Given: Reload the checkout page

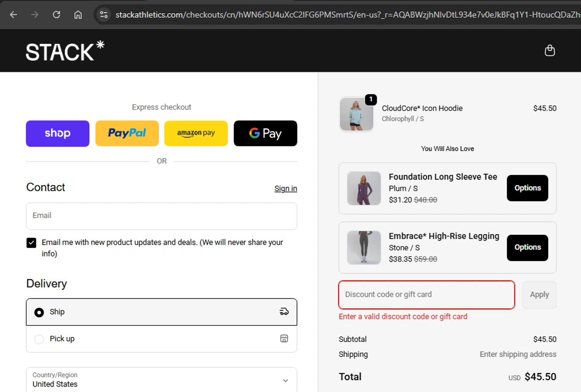Looking at the screenshot, I should coord(57,15).
